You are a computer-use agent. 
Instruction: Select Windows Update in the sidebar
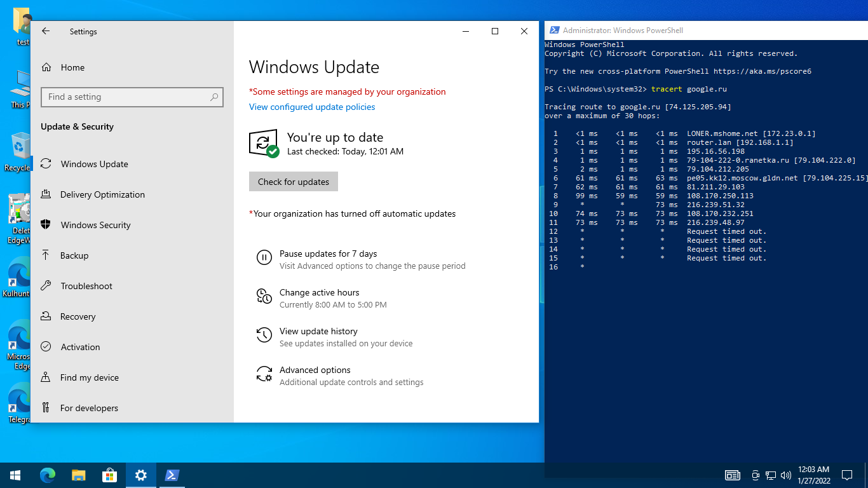point(94,164)
